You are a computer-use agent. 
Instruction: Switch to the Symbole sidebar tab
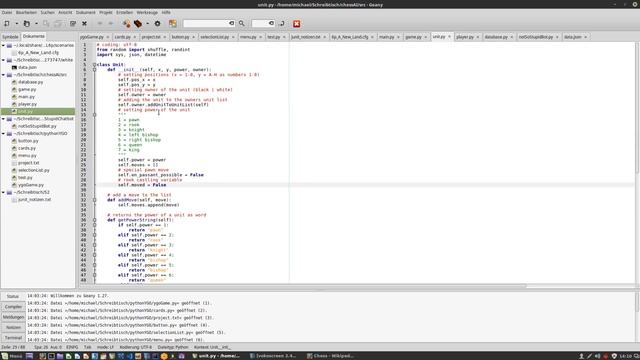point(10,37)
